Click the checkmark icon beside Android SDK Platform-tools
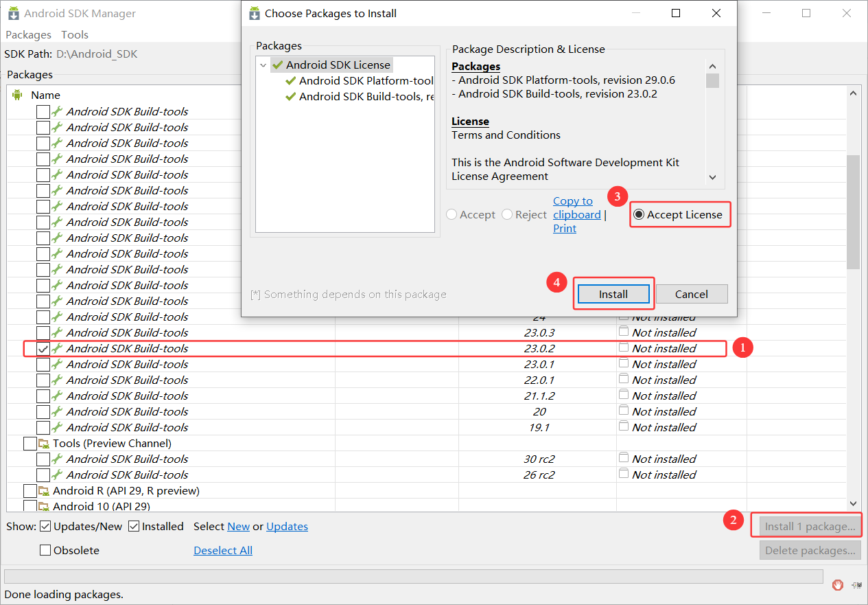868x605 pixels. tap(289, 80)
